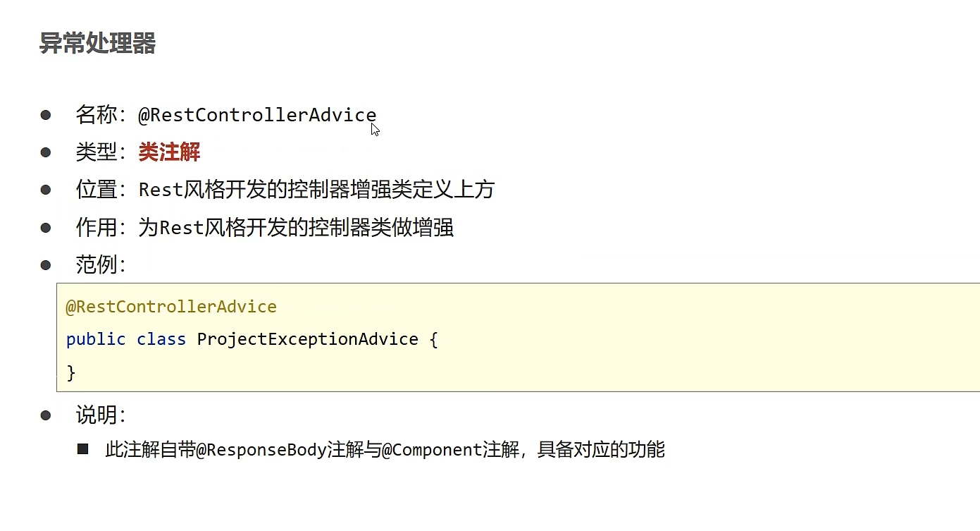This screenshot has width=980, height=531.
Task: Click the 异常处理器 slide title
Action: tap(97, 44)
